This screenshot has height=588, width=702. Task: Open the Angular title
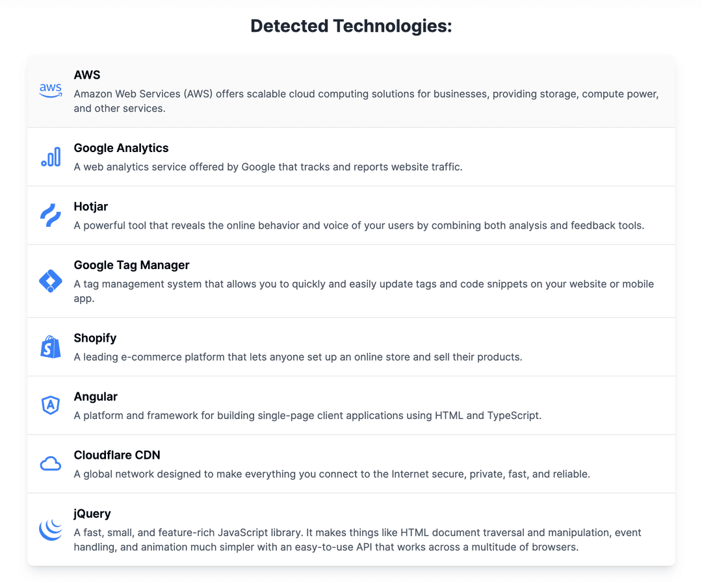(x=96, y=396)
